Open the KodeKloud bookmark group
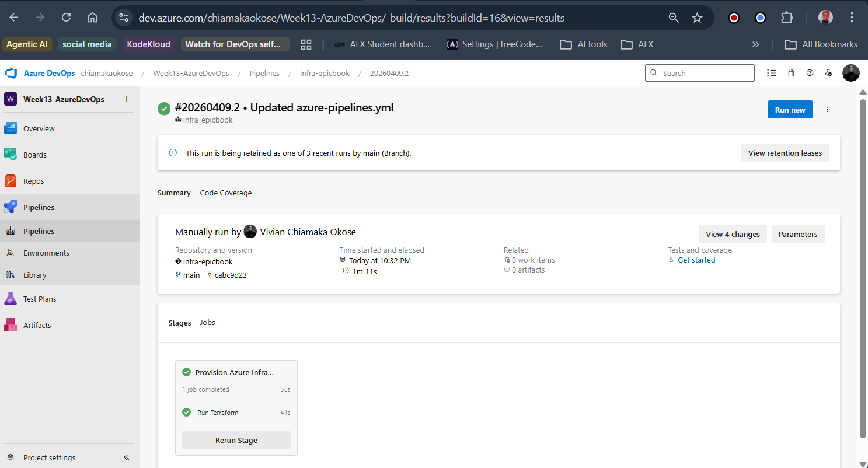 (149, 44)
